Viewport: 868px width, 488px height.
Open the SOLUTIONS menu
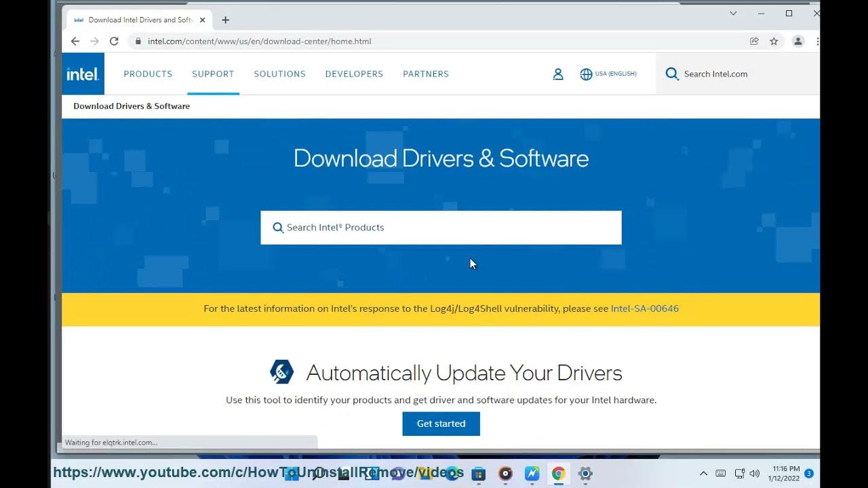(279, 74)
